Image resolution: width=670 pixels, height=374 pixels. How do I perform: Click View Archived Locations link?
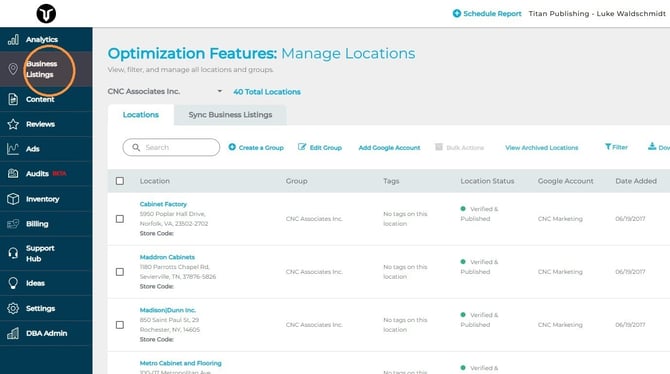[x=542, y=147]
